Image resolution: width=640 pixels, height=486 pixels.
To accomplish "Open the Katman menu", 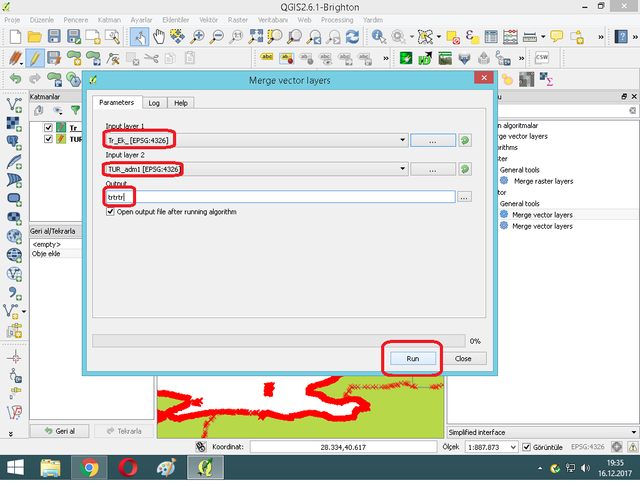I will click(x=109, y=20).
